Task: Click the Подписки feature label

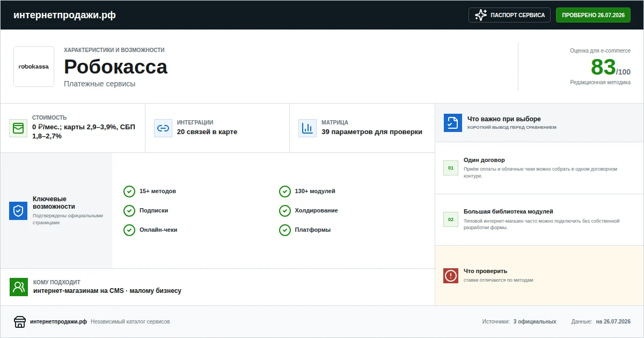Action: point(154,211)
